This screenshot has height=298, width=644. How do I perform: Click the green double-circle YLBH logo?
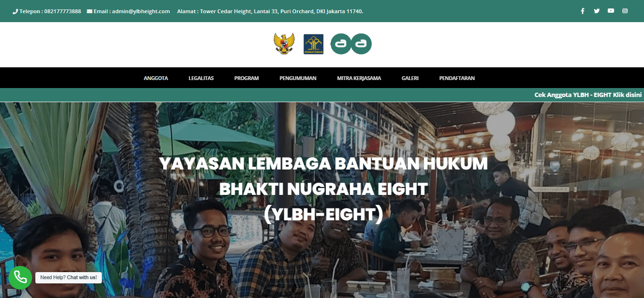coord(351,44)
